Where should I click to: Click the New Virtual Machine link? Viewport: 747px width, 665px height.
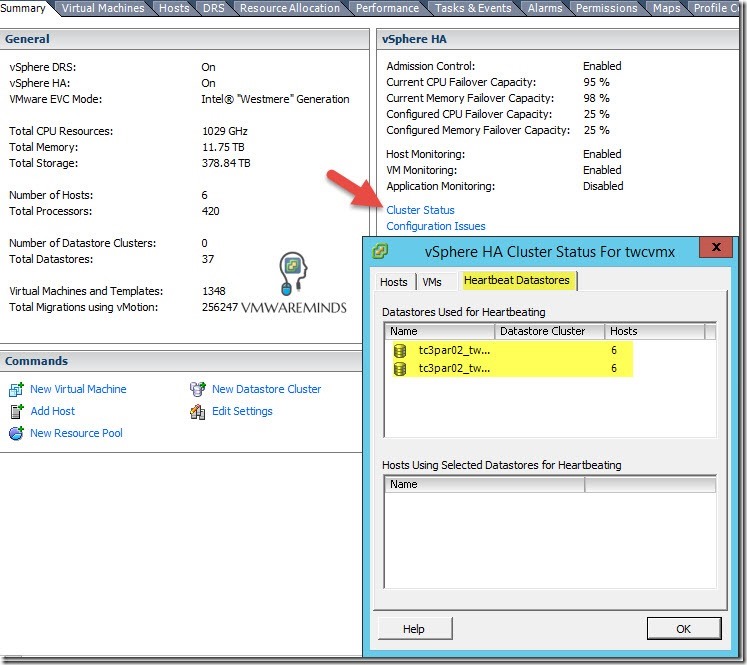[x=78, y=389]
